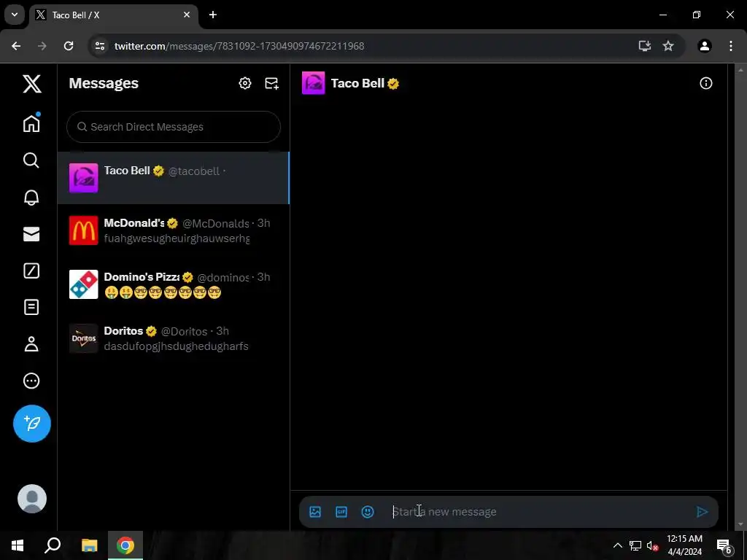The image size is (747, 560).
Task: Click Taco Bell avatar in conversation header
Action: 314,83
